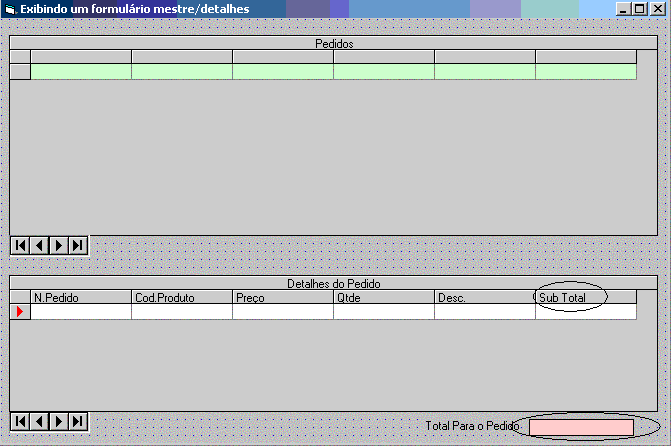
Task: Click the Cod.Produto column header
Action: click(x=182, y=297)
